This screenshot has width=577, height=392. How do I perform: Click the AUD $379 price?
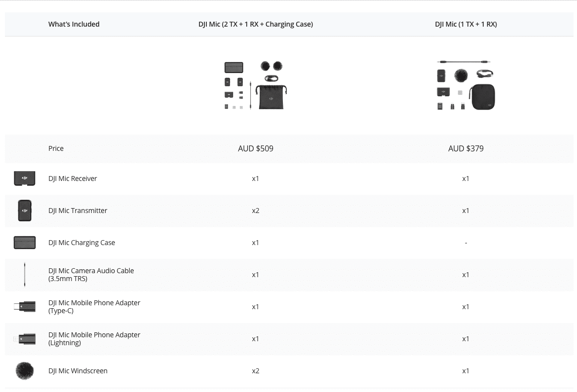point(465,148)
